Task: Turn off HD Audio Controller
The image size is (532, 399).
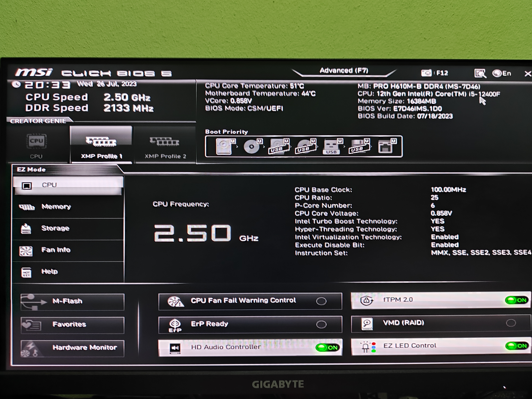Action: click(328, 348)
